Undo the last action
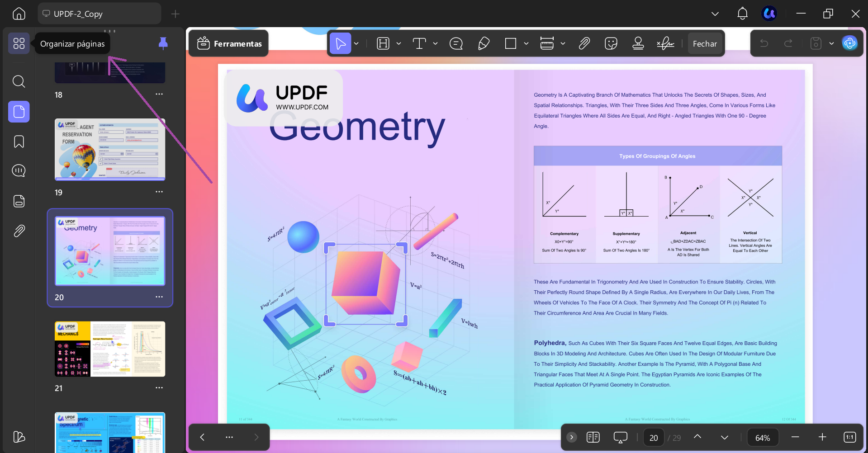 point(764,43)
